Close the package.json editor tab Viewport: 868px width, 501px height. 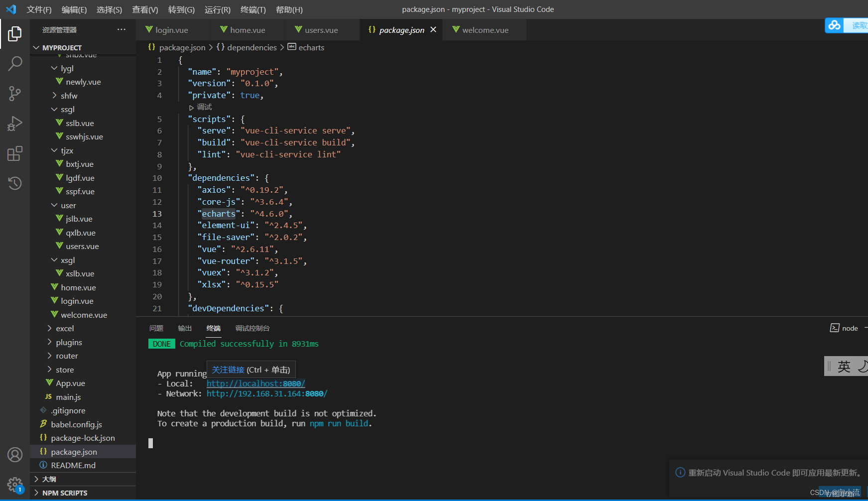tap(433, 30)
